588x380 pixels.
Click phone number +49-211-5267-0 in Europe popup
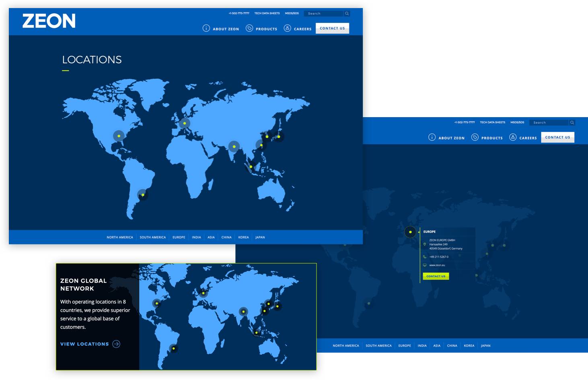[x=439, y=257]
